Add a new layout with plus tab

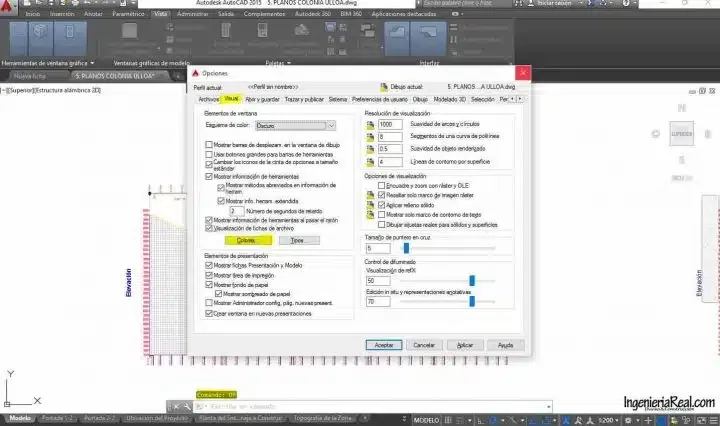coord(364,418)
